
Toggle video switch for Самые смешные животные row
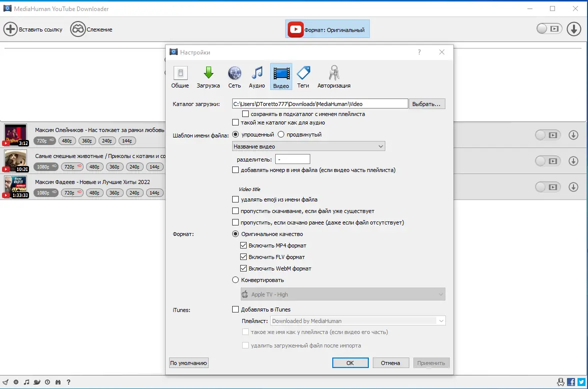pos(548,161)
